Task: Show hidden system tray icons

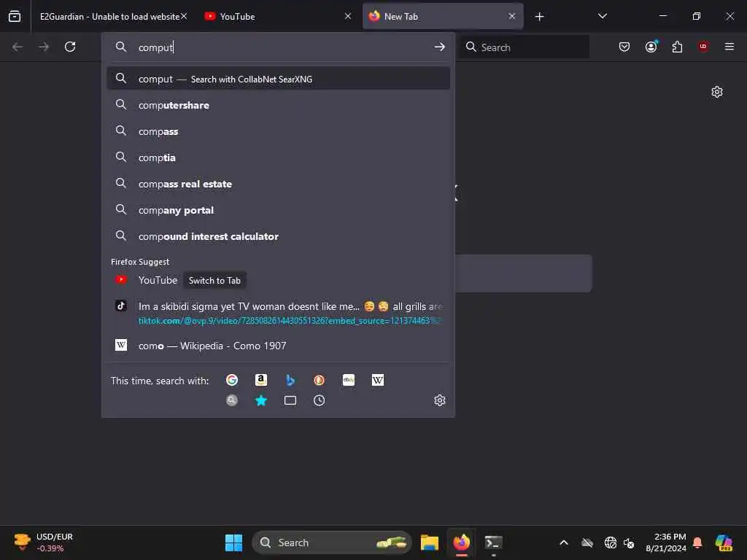Action: (x=564, y=542)
